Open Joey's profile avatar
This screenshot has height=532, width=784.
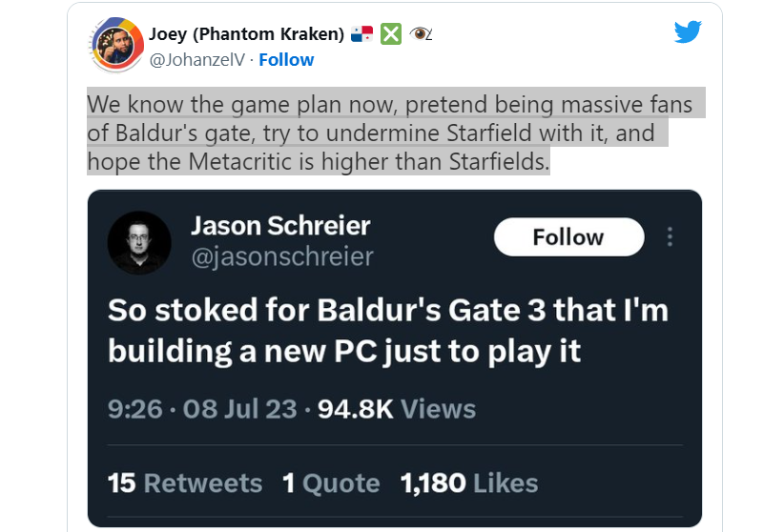pos(116,45)
